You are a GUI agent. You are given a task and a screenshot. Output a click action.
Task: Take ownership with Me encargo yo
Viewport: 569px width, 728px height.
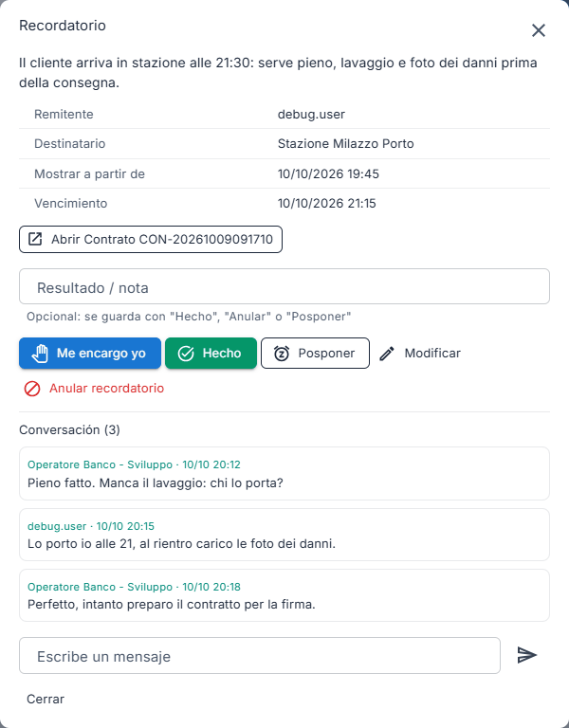(x=90, y=354)
